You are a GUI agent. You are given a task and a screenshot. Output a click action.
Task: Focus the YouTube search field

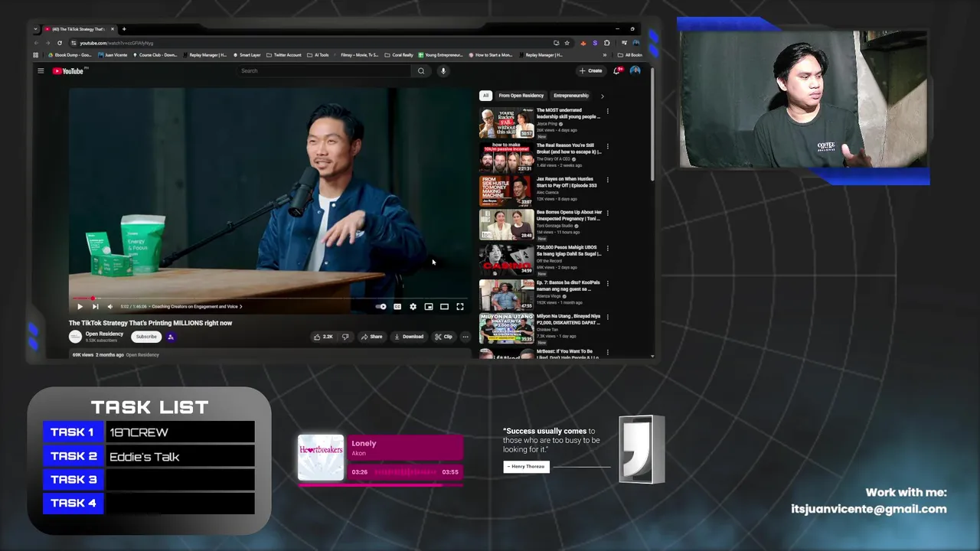coord(325,70)
